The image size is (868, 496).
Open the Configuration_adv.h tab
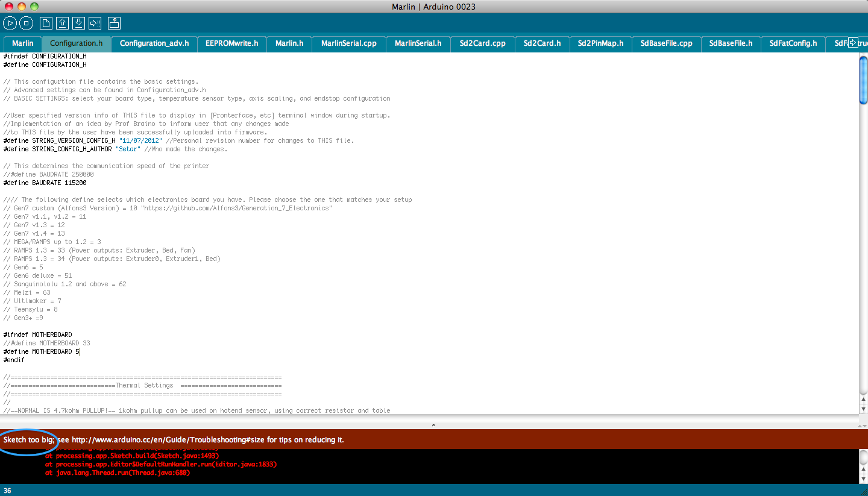154,43
